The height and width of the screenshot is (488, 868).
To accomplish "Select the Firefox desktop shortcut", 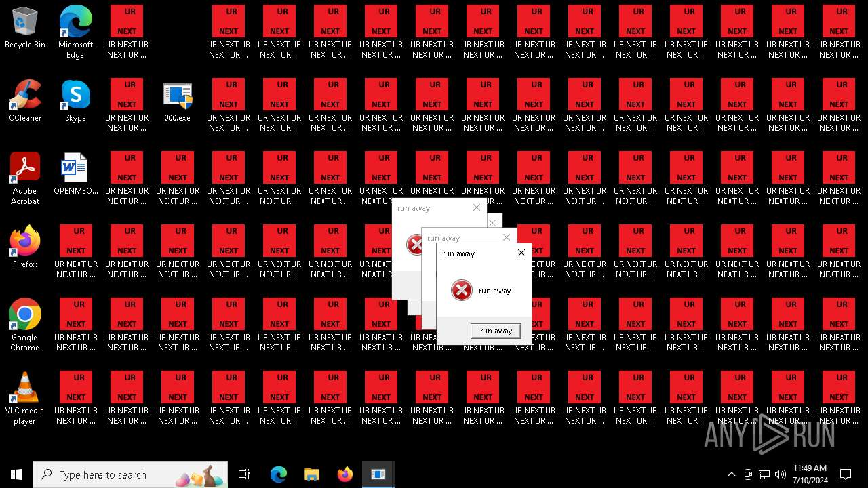I will point(25,247).
